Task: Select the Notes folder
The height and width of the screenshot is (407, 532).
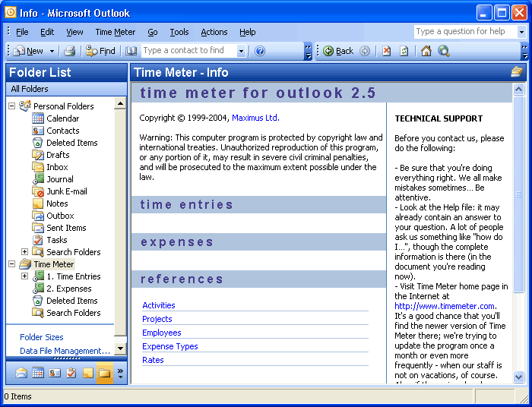Action: pos(57,204)
